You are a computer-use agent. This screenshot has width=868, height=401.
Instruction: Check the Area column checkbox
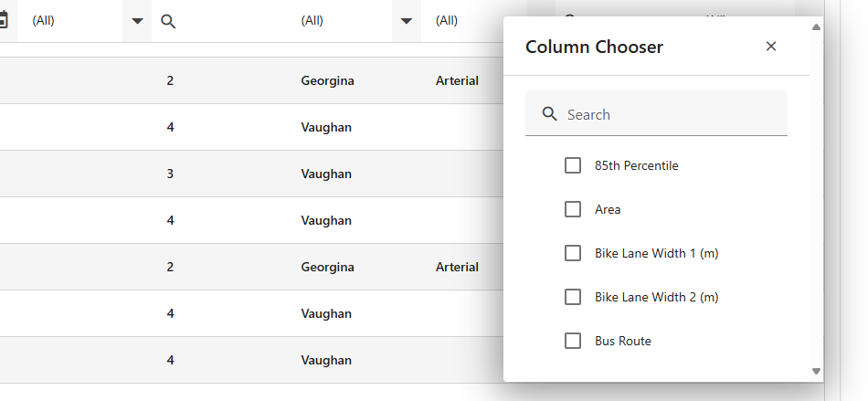click(x=573, y=209)
